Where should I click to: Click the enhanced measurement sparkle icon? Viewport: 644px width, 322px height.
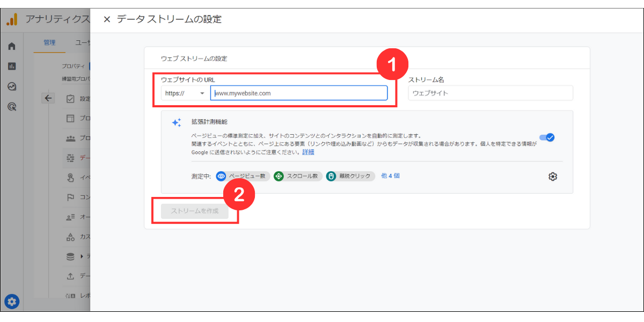176,122
